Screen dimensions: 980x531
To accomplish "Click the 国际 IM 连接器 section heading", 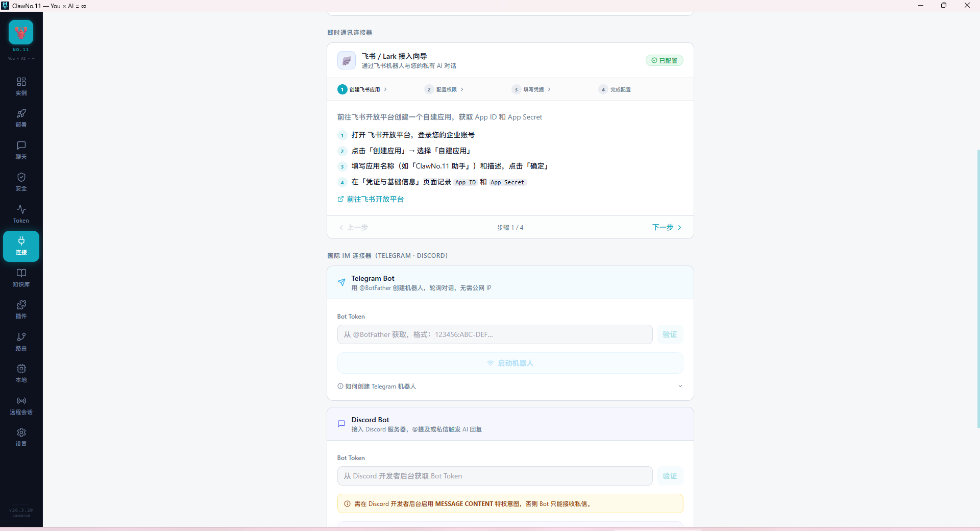I will pyautogui.click(x=387, y=256).
